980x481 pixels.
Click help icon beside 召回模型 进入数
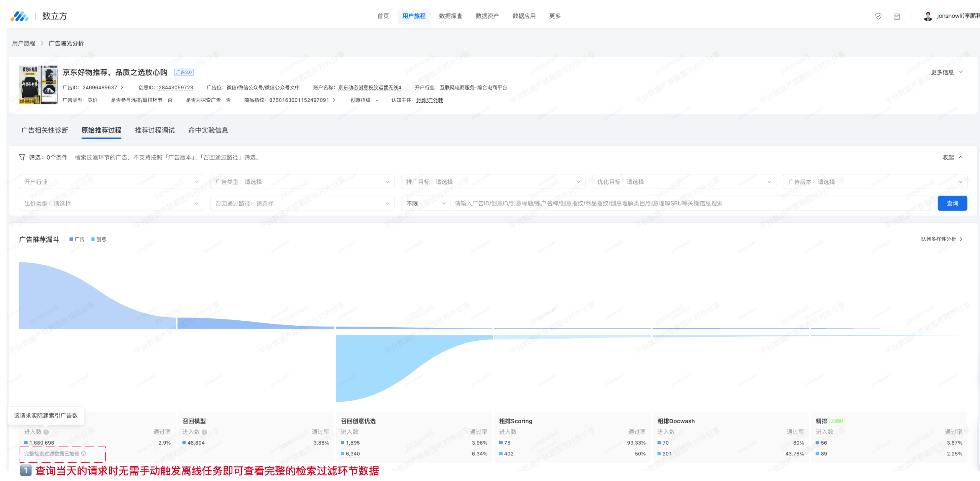pyautogui.click(x=204, y=432)
